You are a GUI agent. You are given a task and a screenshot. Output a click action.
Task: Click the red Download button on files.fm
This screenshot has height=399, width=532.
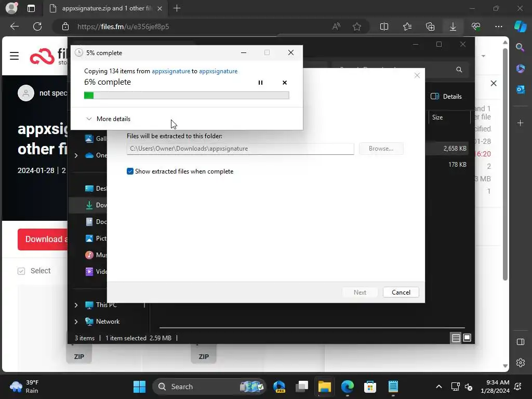[43, 239]
